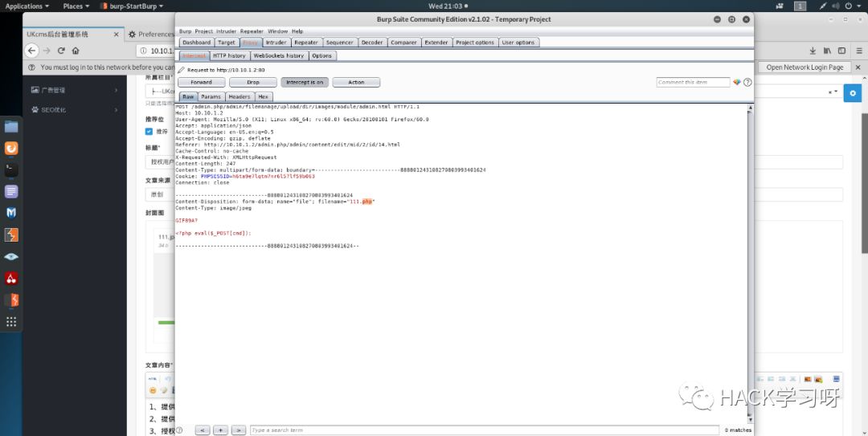Launch Burp Suite icon in dock
The width and height of the screenshot is (868, 436).
11,234
